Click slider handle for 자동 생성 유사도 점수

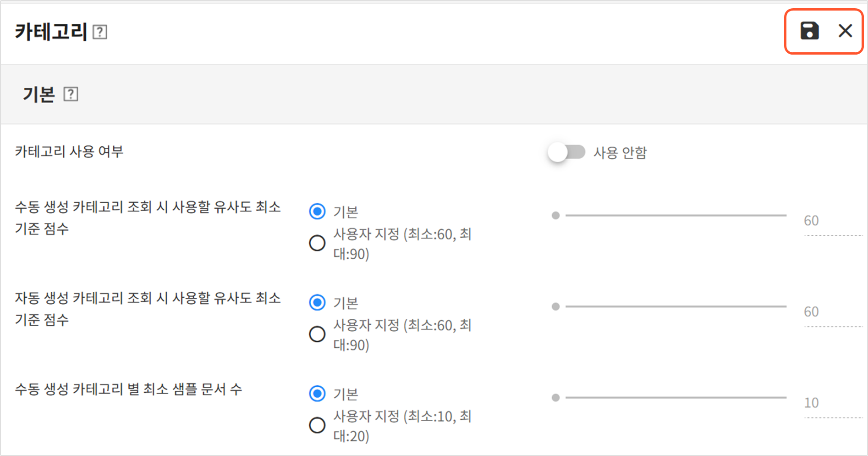click(x=555, y=306)
